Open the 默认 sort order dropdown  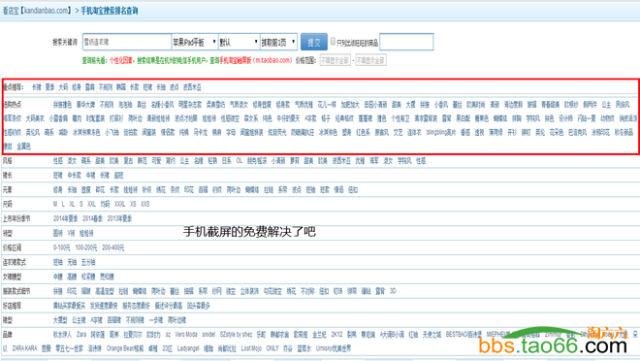click(x=239, y=42)
